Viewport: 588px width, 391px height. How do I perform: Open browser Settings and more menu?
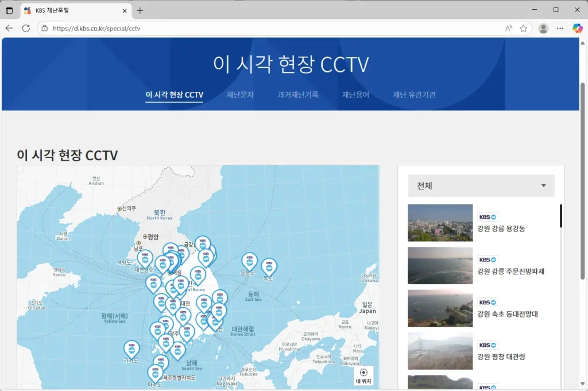(560, 28)
